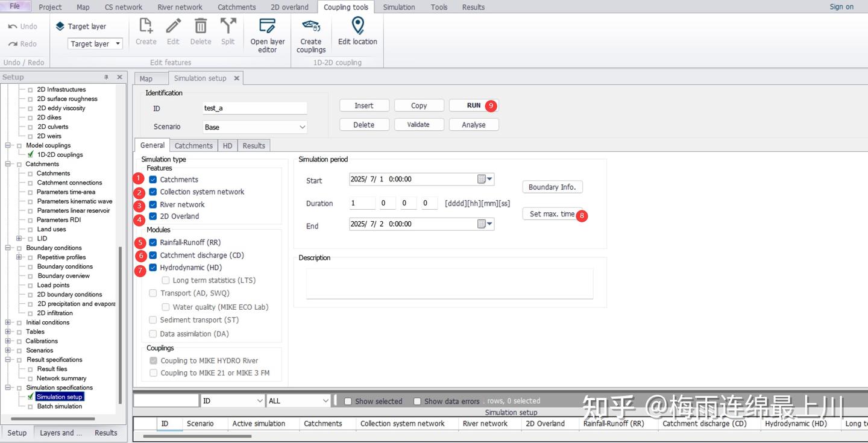Click the Edit location pin icon

tap(357, 26)
